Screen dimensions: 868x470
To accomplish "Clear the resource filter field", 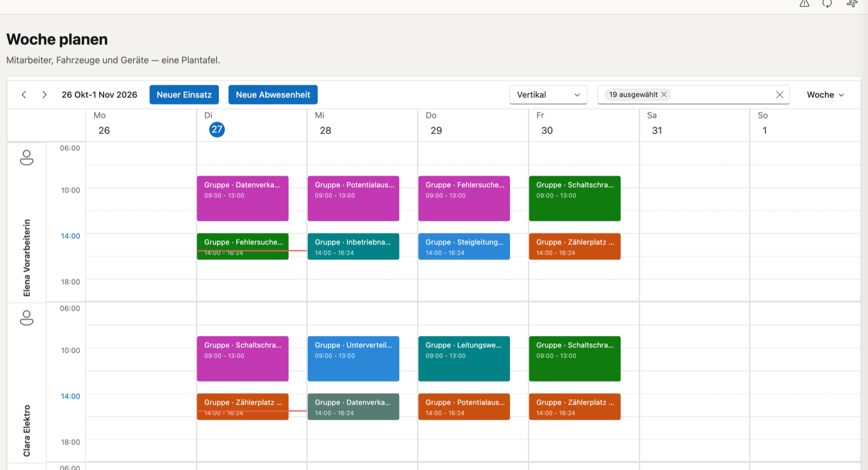I will 780,94.
